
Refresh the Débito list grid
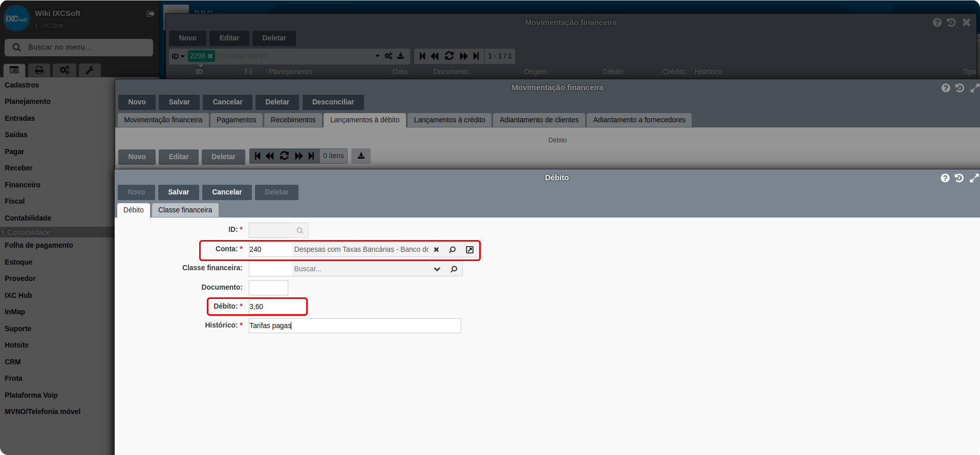pyautogui.click(x=284, y=156)
